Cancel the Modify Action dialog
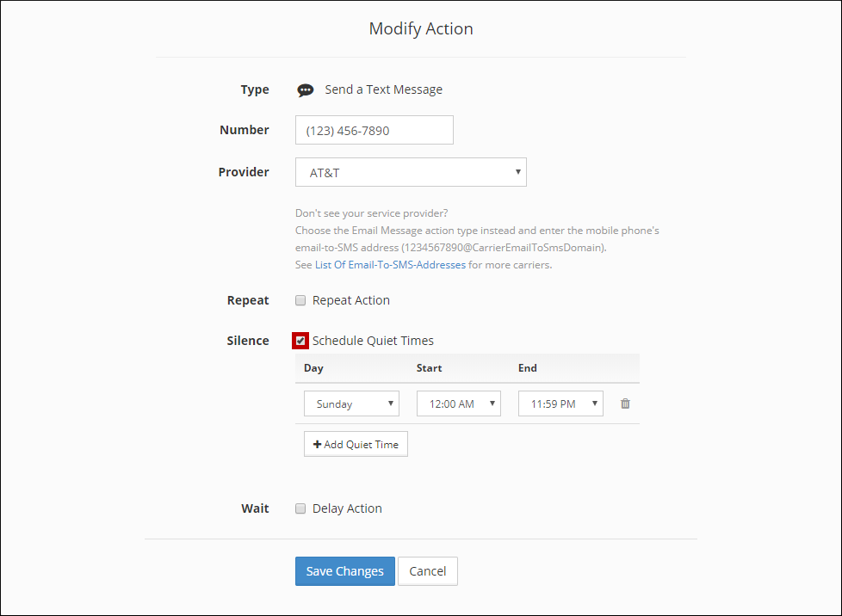Image resolution: width=842 pixels, height=616 pixels. 427,571
